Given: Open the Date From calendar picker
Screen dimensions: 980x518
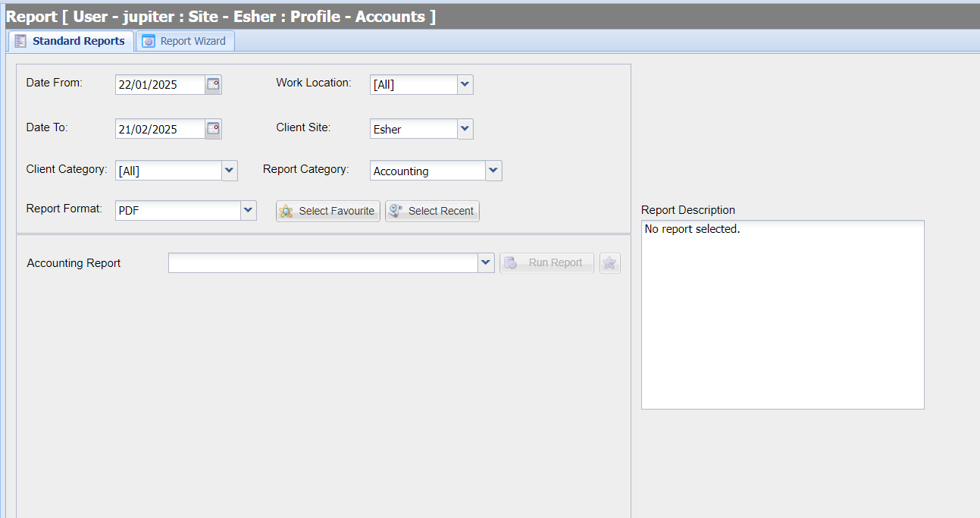Looking at the screenshot, I should click(214, 84).
